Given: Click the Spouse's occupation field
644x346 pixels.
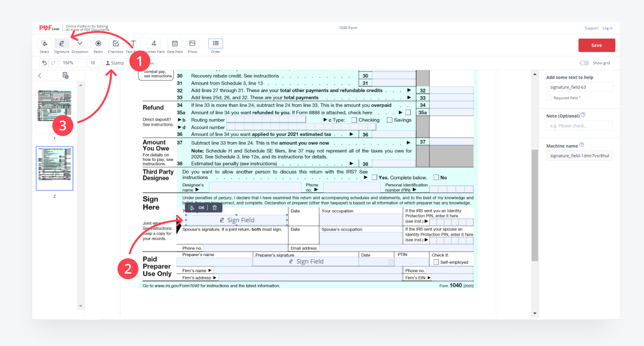Looking at the screenshot, I should [x=361, y=238].
